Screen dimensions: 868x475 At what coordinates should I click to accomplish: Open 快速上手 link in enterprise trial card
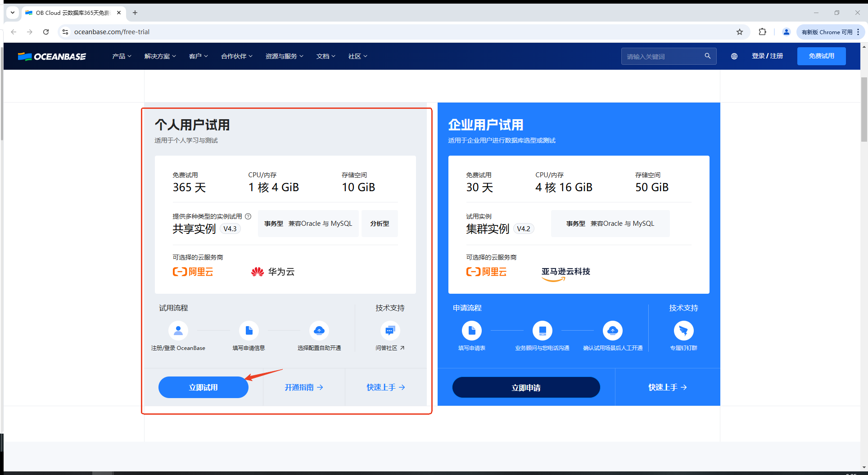[668, 387]
